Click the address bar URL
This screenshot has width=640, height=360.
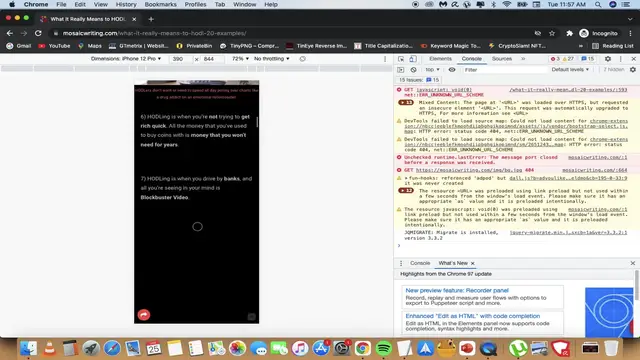pyautogui.click(x=154, y=33)
